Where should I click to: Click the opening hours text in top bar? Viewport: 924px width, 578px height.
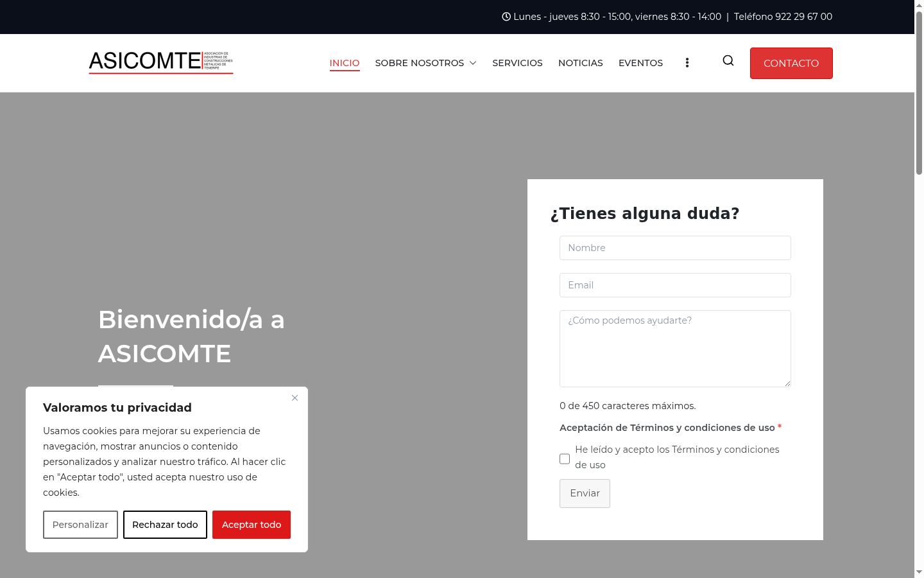pyautogui.click(x=617, y=17)
